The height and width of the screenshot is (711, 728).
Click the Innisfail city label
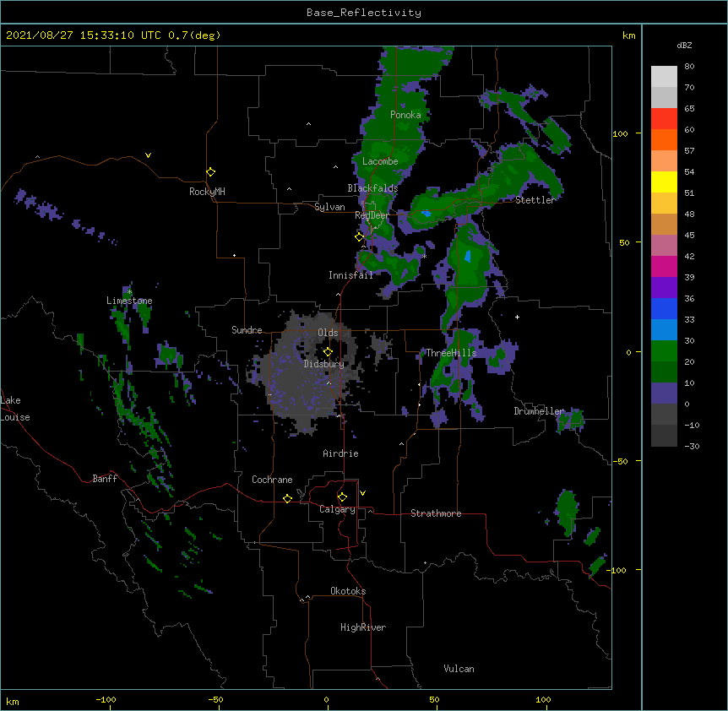click(x=350, y=275)
